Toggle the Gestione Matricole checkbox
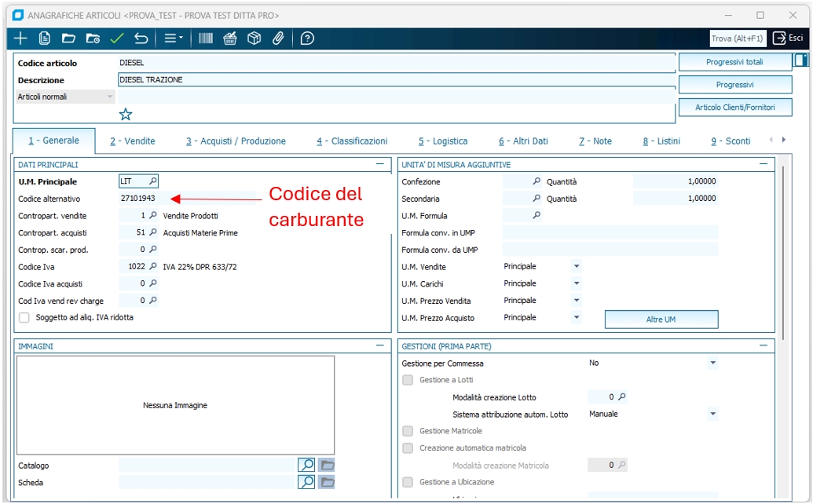Screen dimensions: 813x504 (408, 431)
